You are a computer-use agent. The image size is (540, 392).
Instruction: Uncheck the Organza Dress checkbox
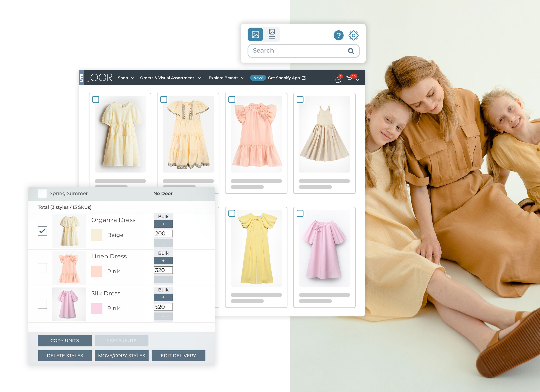click(42, 231)
